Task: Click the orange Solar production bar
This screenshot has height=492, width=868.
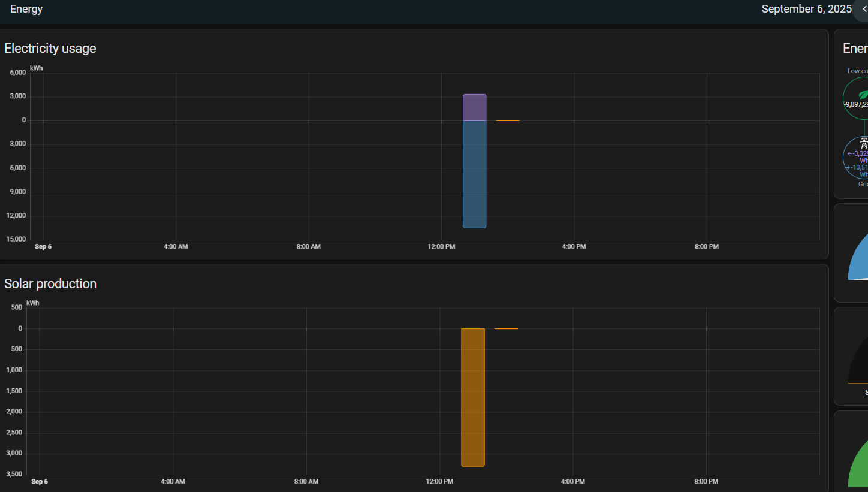Action: pos(472,397)
